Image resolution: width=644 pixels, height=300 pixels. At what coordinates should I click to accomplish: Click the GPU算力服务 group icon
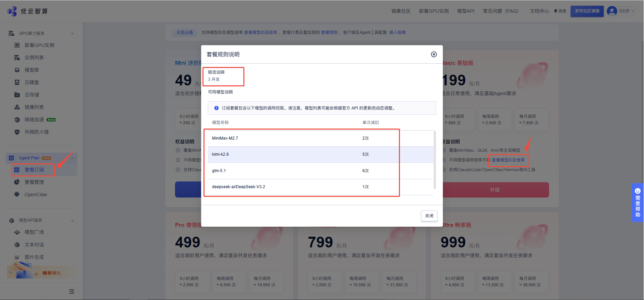pyautogui.click(x=11, y=33)
